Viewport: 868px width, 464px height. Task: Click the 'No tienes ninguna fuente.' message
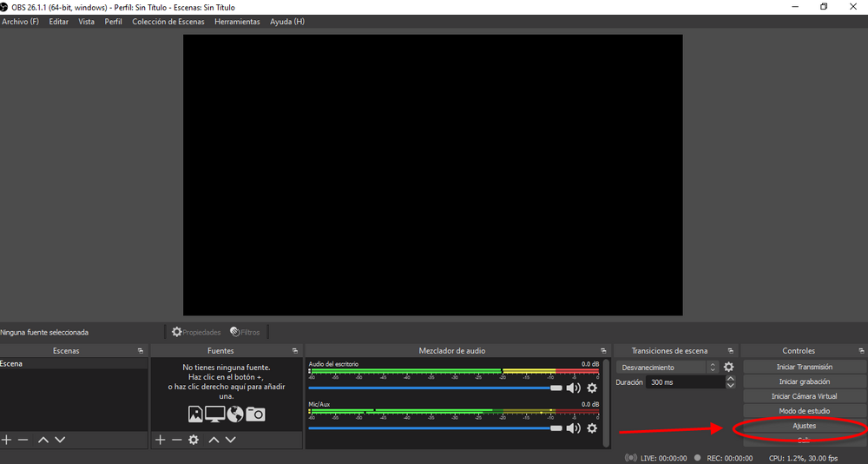227,368
